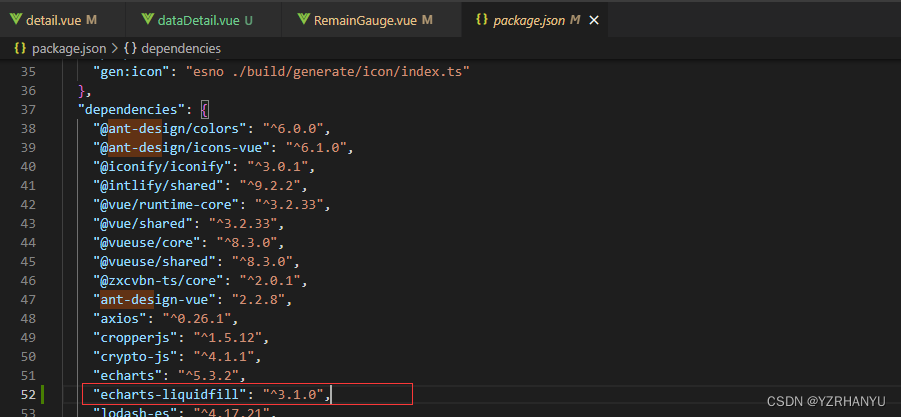Viewport: 901px width, 417px height.
Task: Click the "^9.2.2" value of @intlify/shared
Action: point(272,186)
